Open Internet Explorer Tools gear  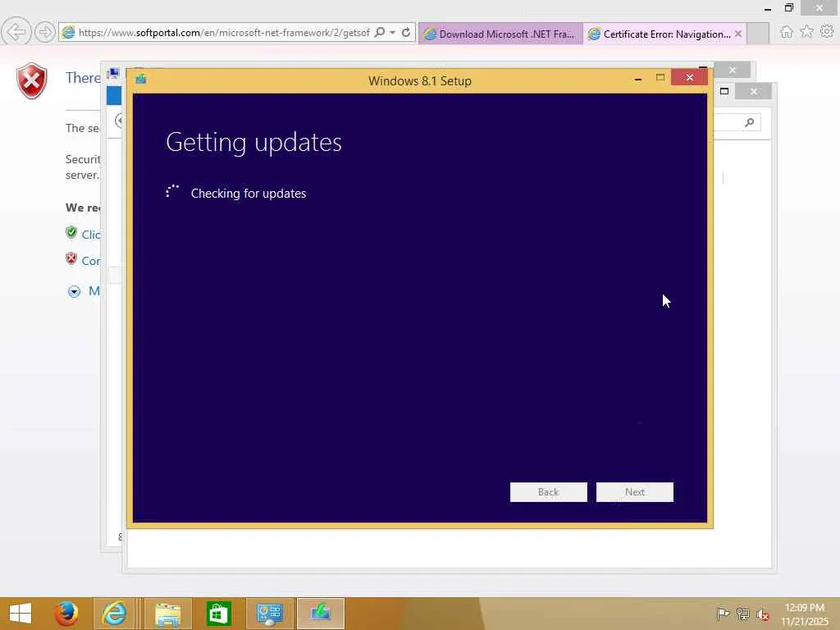point(827,32)
